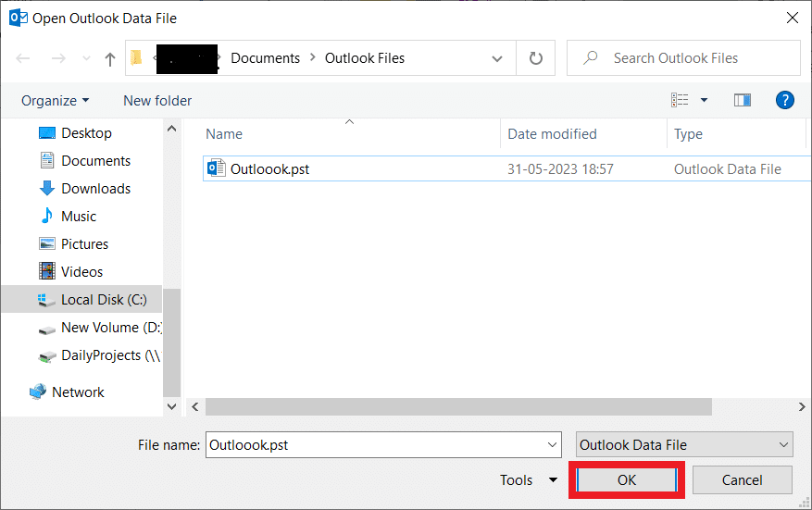This screenshot has height=510, width=812.
Task: Click the navigation pane vertical scrollbar thumb
Action: pyautogui.click(x=171, y=342)
